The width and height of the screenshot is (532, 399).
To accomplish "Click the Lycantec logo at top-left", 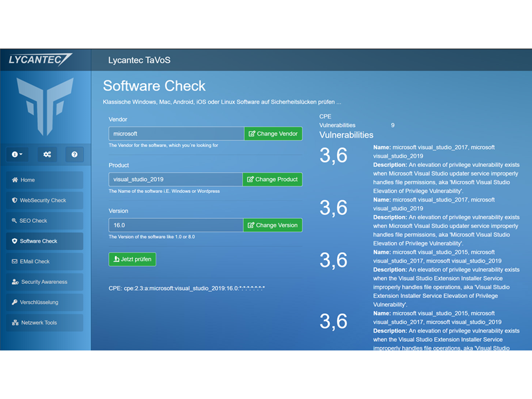I will click(40, 60).
